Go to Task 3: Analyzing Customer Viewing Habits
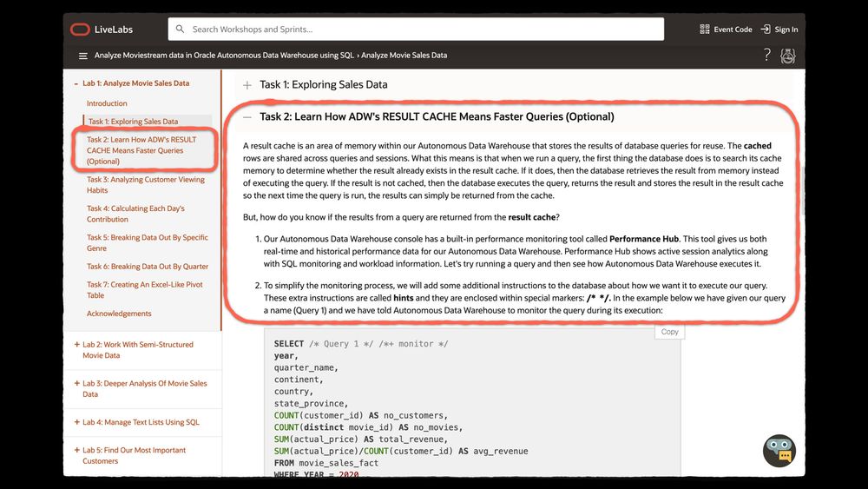 point(146,185)
